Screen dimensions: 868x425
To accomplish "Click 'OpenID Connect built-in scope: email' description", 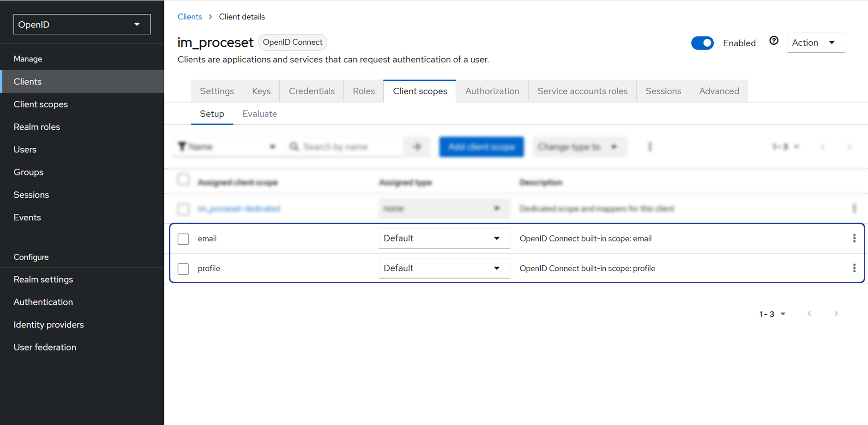I will 585,238.
